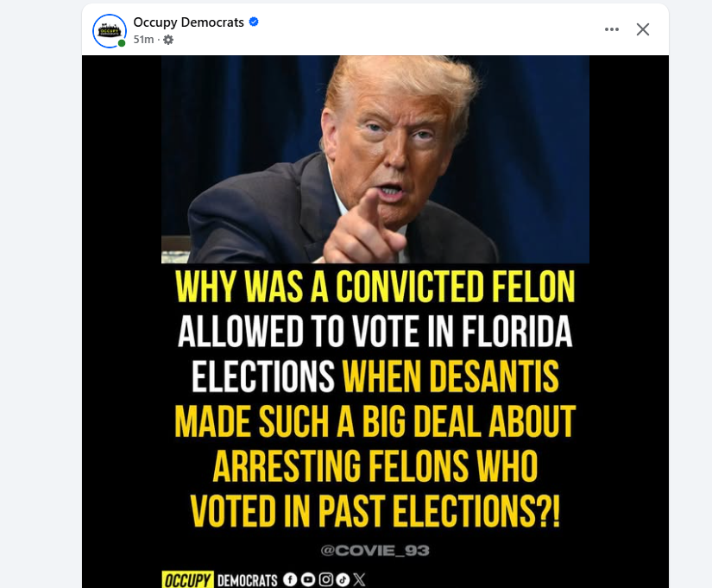
Task: Click the green online status dot
Action: pyautogui.click(x=122, y=42)
